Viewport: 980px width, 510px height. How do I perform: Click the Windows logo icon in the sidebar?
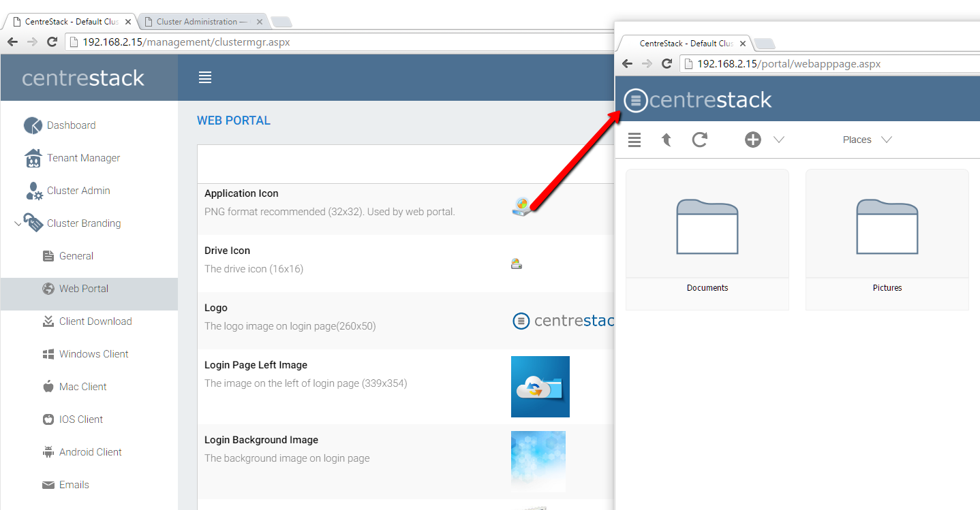click(x=48, y=354)
